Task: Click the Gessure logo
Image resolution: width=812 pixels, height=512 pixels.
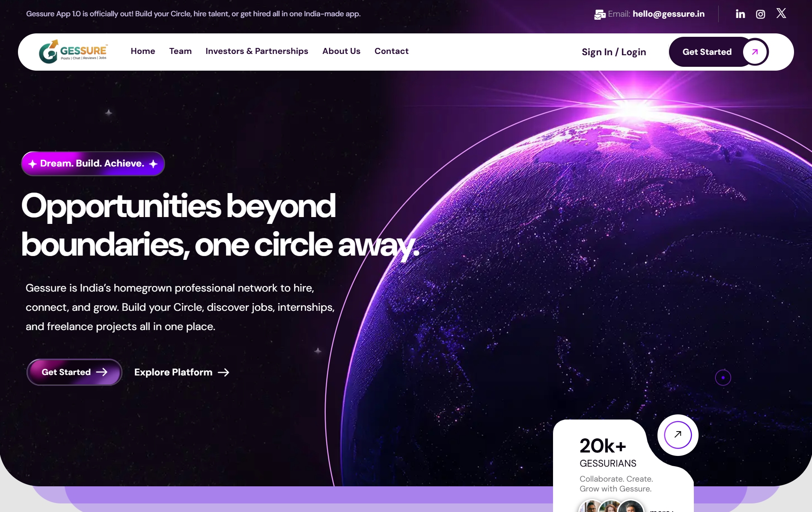Action: 73,52
